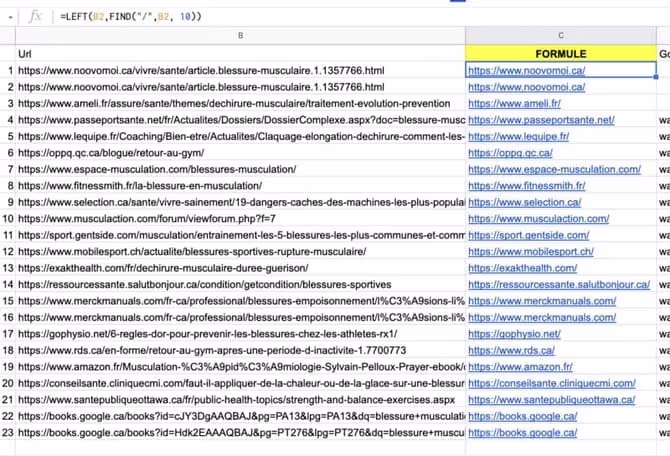Select the espace-musculation.com blessures-musculation URL cell
The height and width of the screenshot is (456, 670).
click(241, 169)
